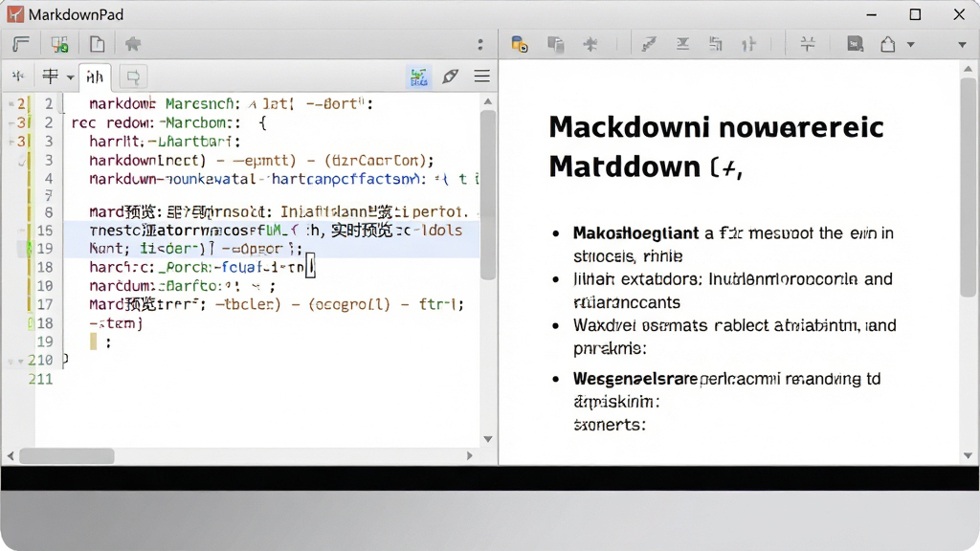Click the dark image export icon
Image resolution: width=980 pixels, height=551 pixels.
(855, 44)
